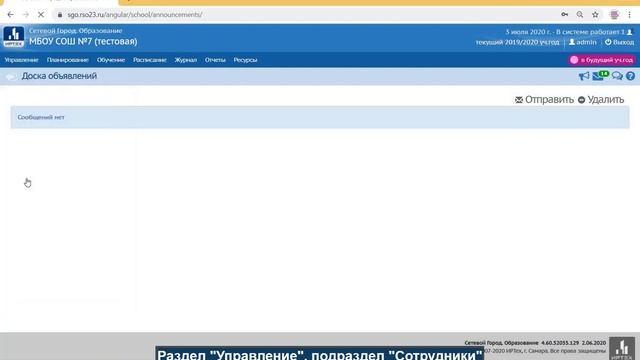Screen dimensions: 640x360
Task: Click the ИРТех logo in the footer
Action: point(622,349)
